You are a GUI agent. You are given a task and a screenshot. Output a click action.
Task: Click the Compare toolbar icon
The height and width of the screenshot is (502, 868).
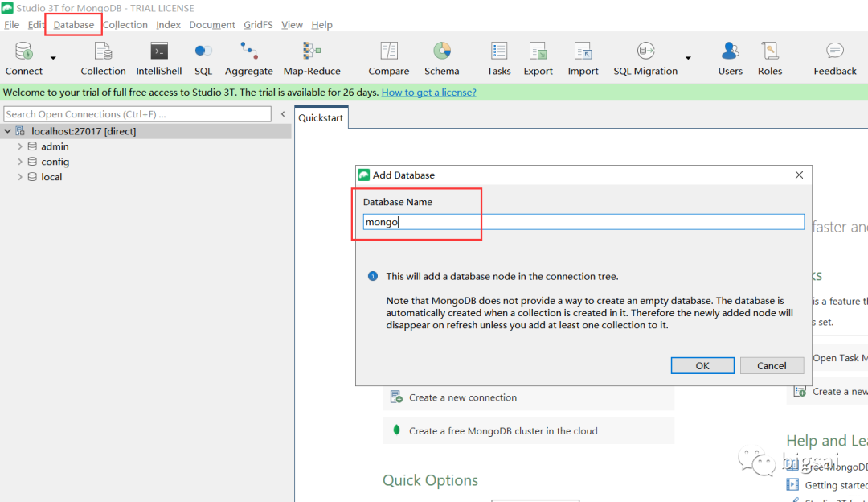tap(389, 52)
